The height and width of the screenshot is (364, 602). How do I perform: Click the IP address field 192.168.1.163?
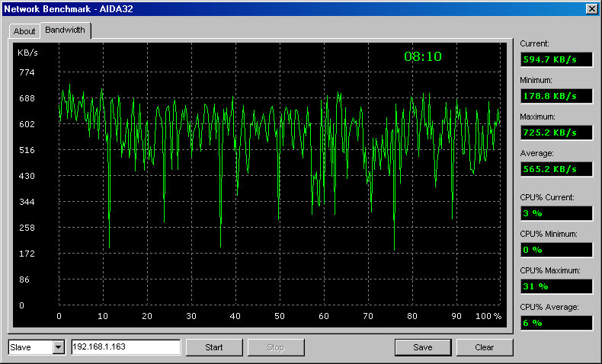tap(126, 347)
